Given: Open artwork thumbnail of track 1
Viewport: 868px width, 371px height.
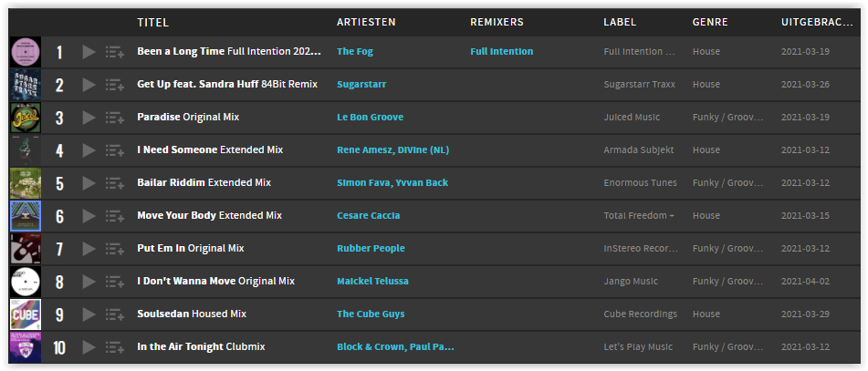Looking at the screenshot, I should click(26, 52).
